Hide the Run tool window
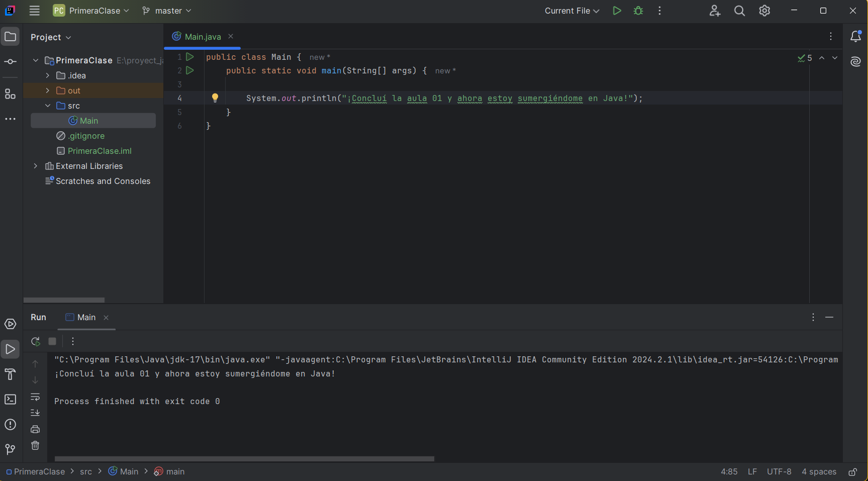The height and width of the screenshot is (481, 868). click(829, 317)
